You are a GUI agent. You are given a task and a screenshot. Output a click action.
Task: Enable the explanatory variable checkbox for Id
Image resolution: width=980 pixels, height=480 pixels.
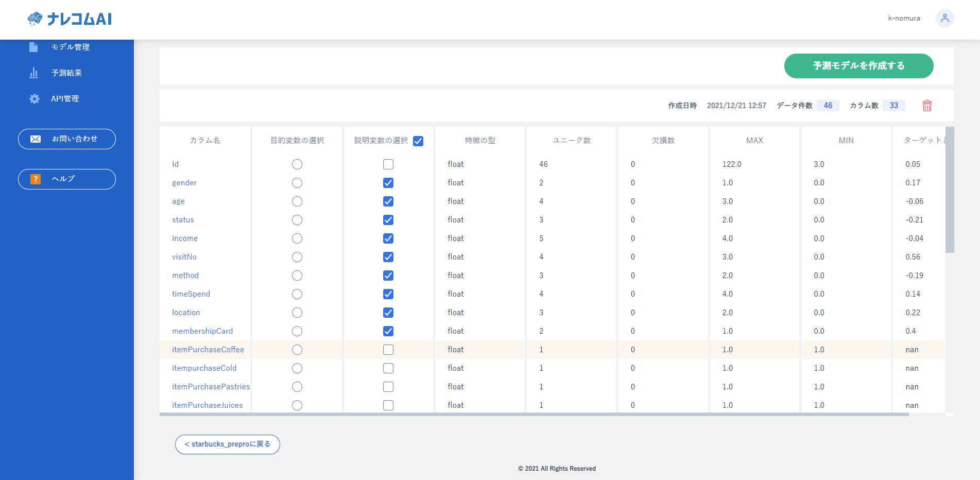point(388,164)
